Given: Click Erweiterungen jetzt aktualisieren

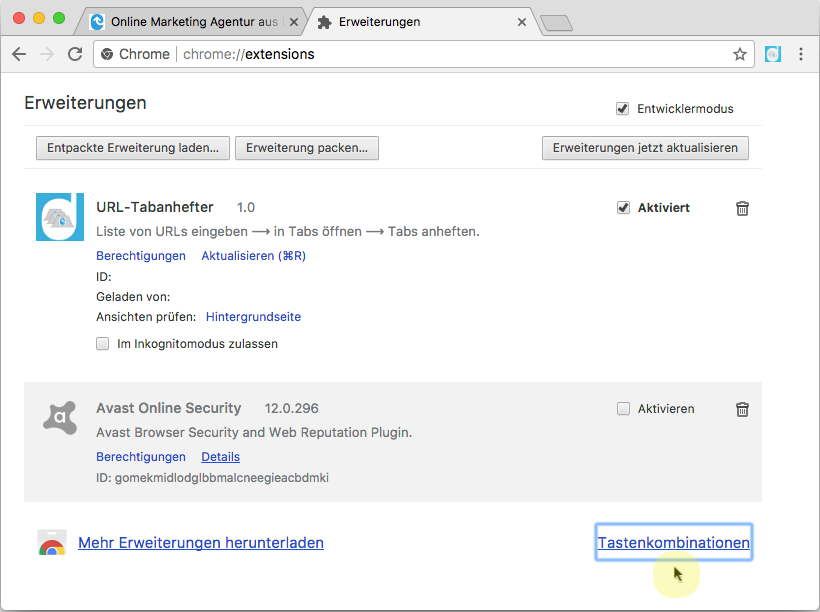Looking at the screenshot, I should [645, 148].
